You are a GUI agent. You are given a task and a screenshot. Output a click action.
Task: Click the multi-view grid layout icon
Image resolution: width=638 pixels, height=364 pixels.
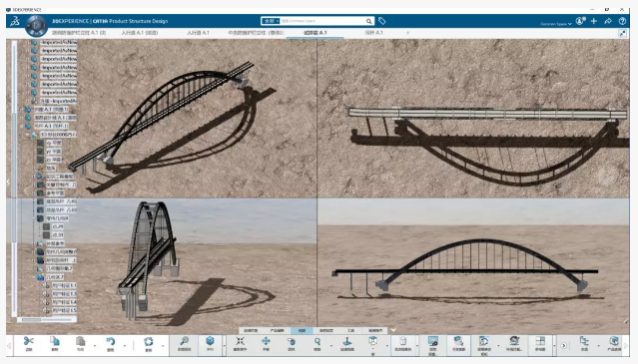540,341
